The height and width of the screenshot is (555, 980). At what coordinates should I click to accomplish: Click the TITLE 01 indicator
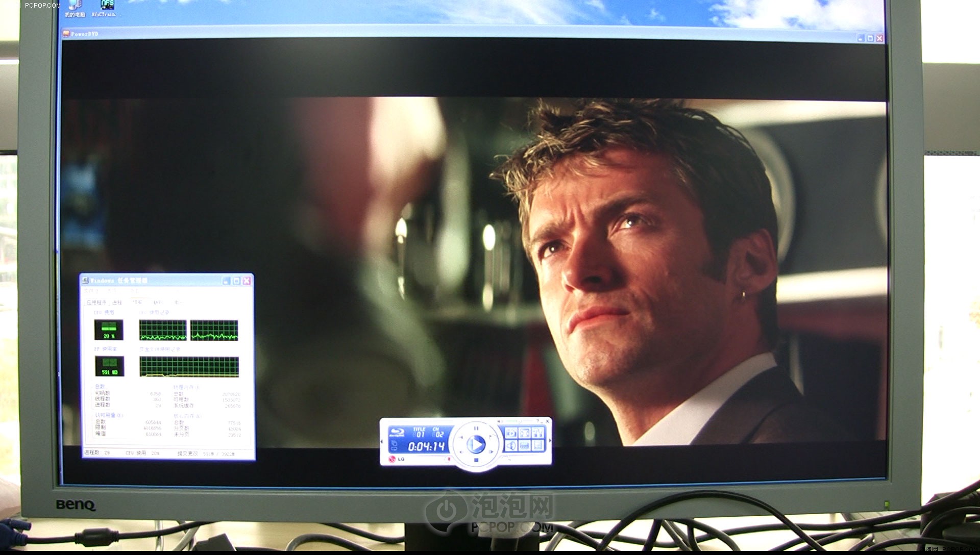click(x=419, y=432)
